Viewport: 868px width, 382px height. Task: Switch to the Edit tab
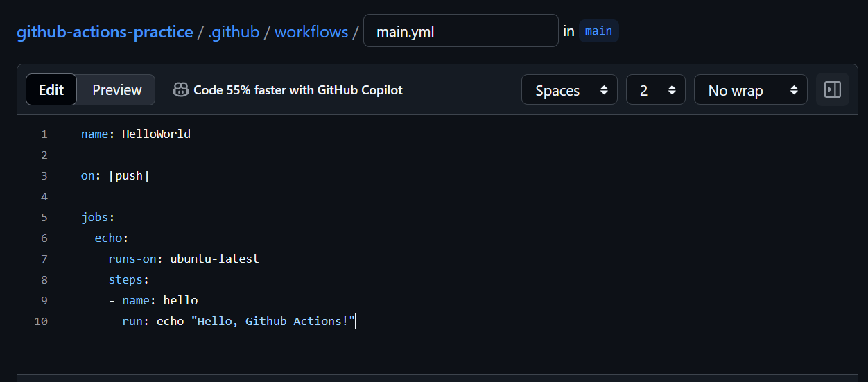[x=51, y=90]
